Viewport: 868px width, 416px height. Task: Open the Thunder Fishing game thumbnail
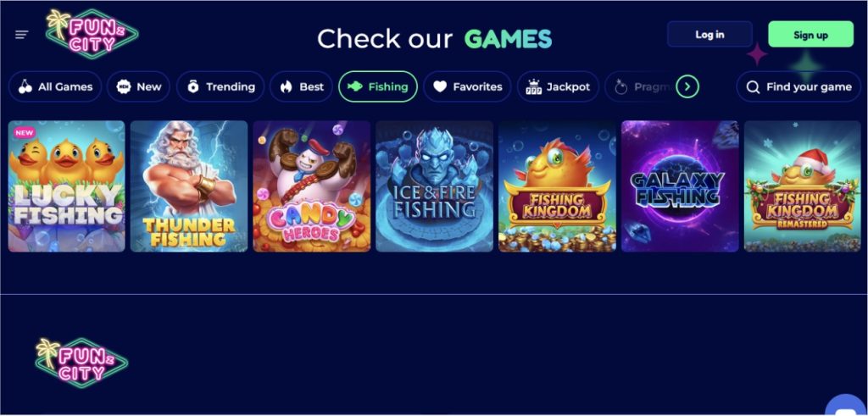point(189,186)
